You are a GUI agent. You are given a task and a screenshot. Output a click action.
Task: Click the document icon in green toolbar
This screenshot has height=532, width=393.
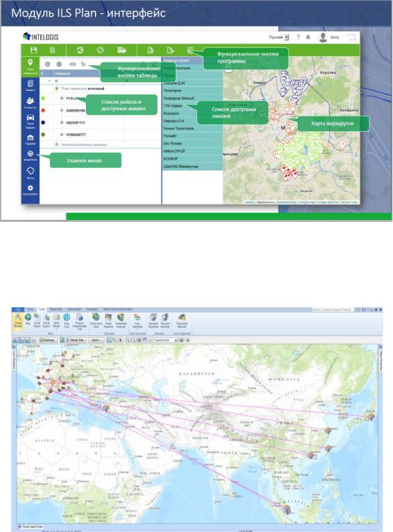click(x=150, y=50)
